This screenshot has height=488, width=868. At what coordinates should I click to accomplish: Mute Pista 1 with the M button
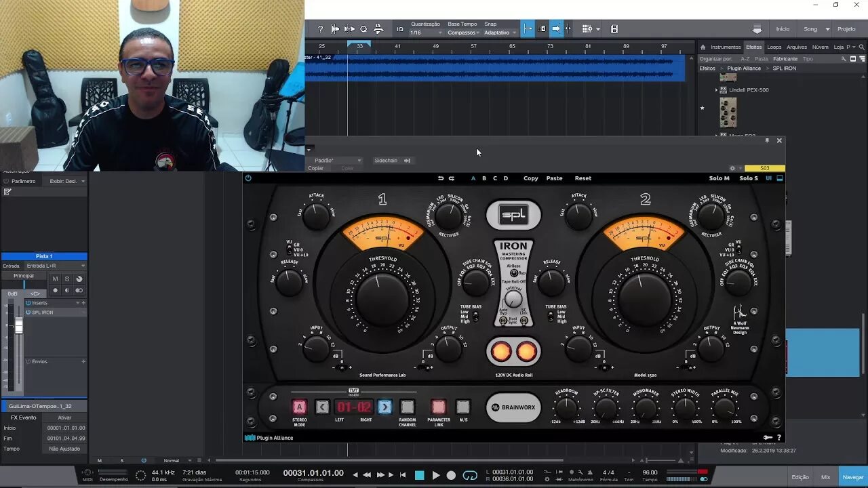[x=56, y=279]
